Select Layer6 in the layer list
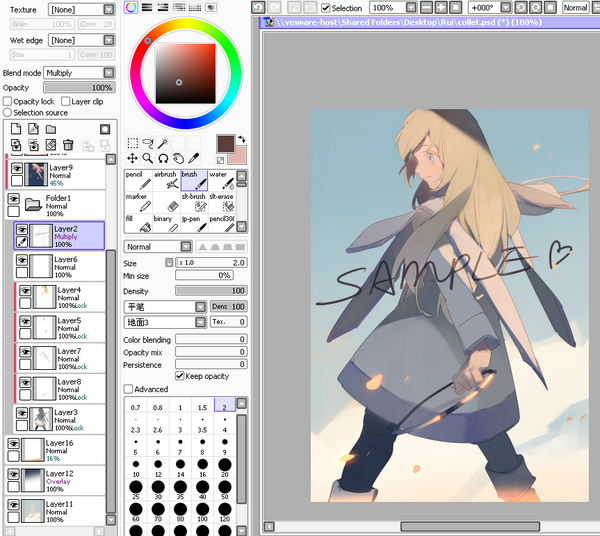The height and width of the screenshot is (536, 600). coord(59,266)
